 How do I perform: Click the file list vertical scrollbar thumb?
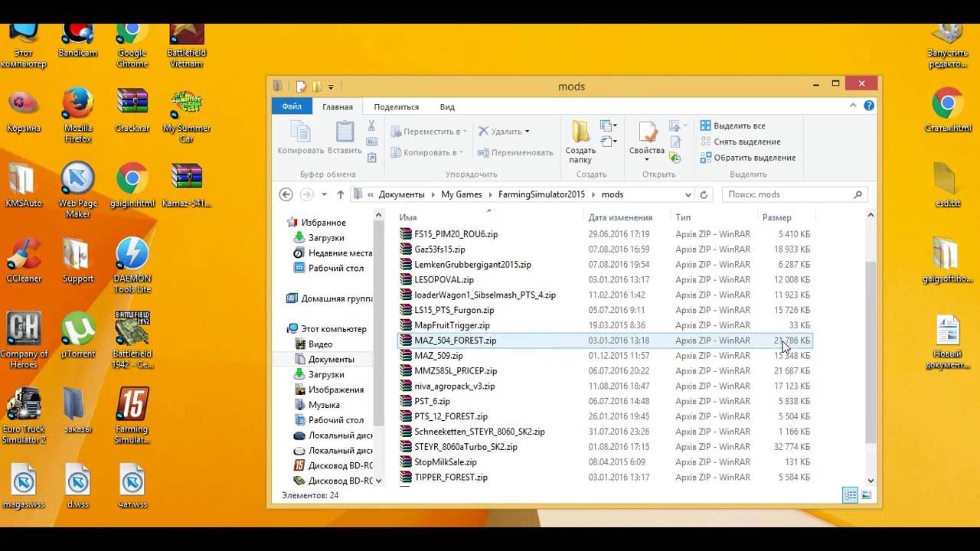point(870,350)
